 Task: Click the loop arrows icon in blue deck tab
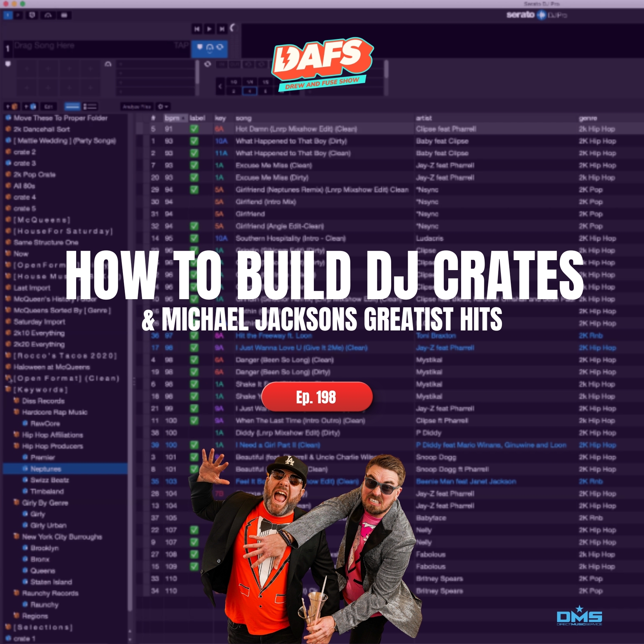tap(220, 47)
